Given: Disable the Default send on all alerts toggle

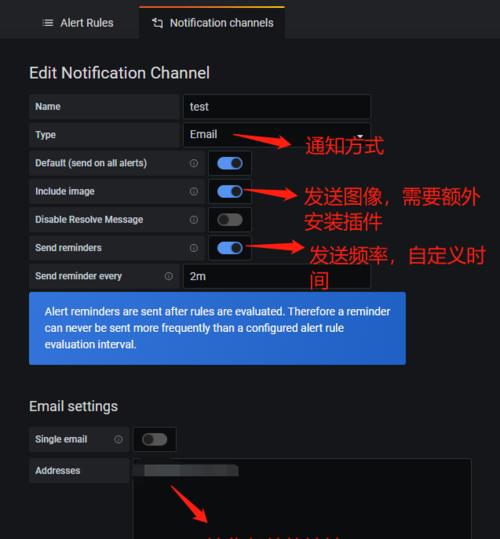Looking at the screenshot, I should point(230,163).
